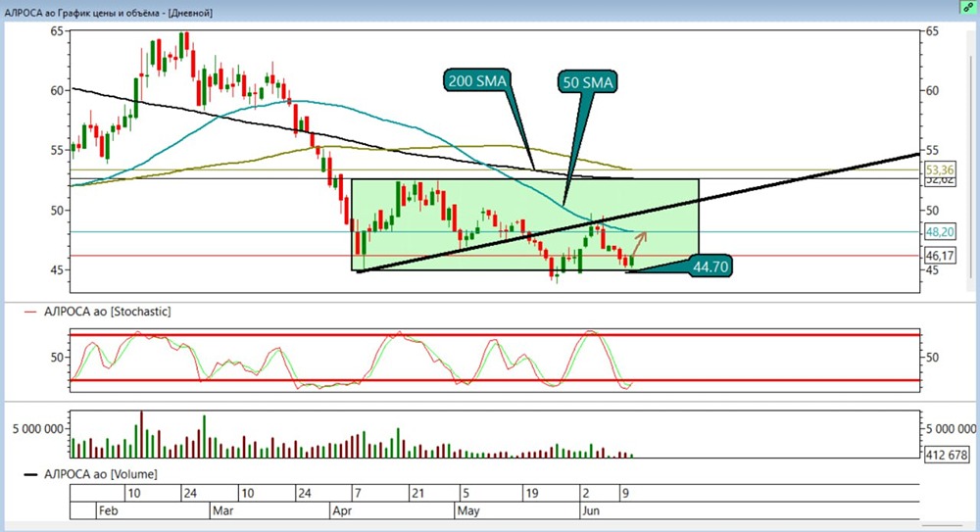Screen dimensions: 980x532
Task: Select the 412 678 volume value label
Action: coord(948,455)
